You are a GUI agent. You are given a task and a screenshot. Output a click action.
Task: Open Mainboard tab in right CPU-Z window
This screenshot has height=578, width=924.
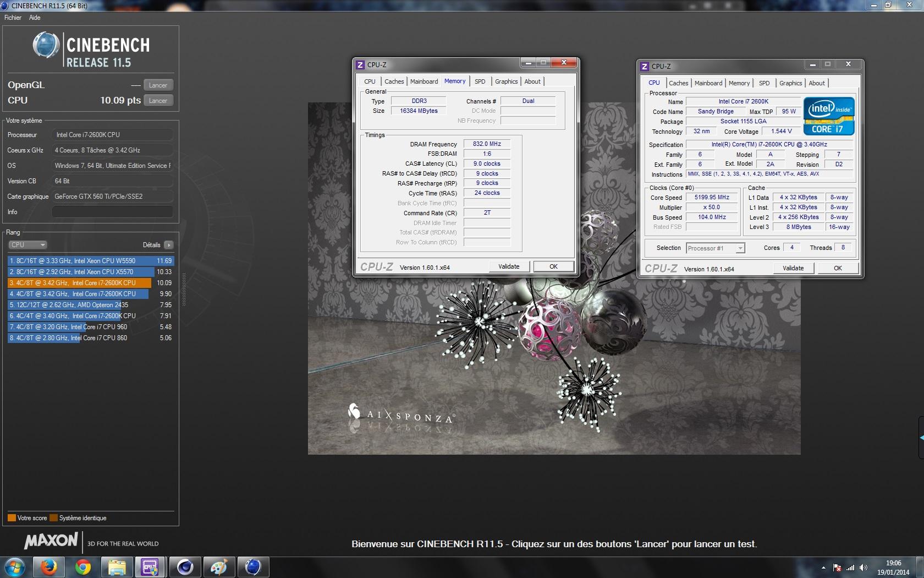pos(708,83)
